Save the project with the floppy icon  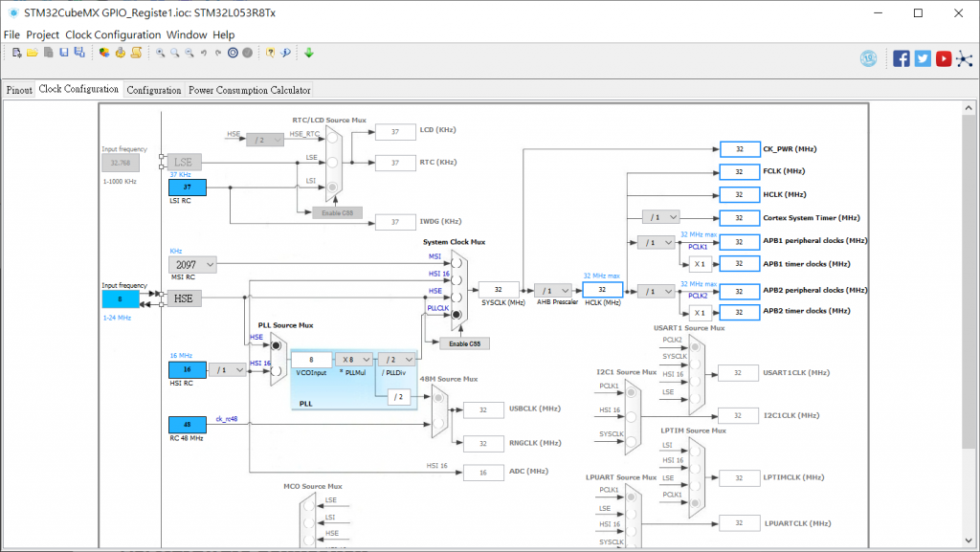click(x=64, y=53)
